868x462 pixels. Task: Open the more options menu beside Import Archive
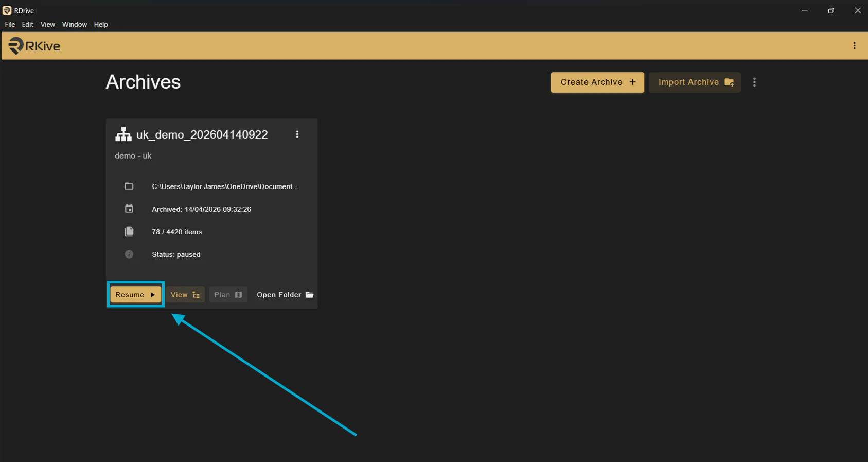coord(754,82)
